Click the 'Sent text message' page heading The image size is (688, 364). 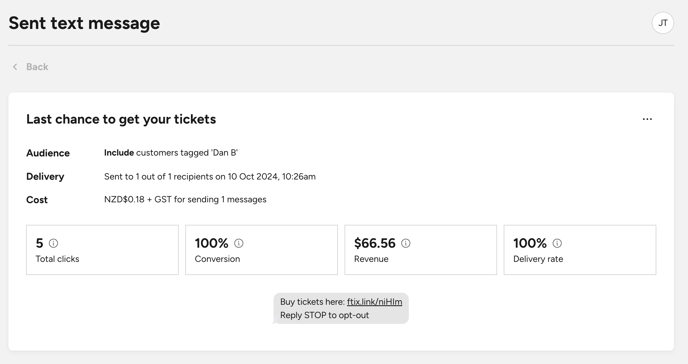[84, 23]
